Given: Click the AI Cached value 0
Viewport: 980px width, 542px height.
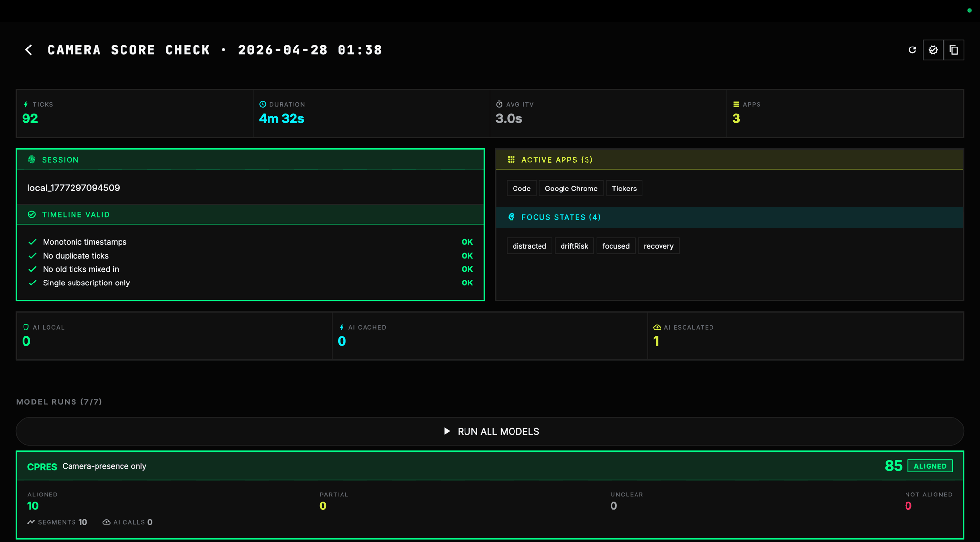Looking at the screenshot, I should pos(342,341).
